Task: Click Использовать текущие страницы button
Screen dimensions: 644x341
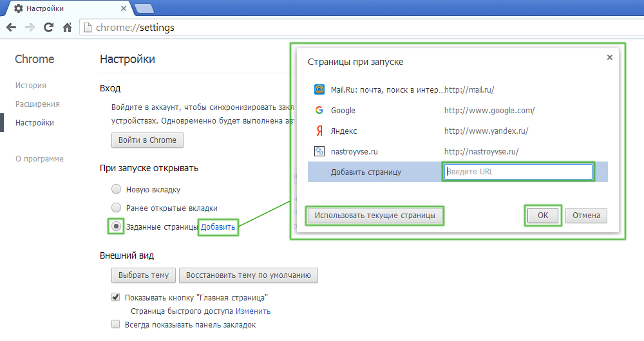Action: pyautogui.click(x=375, y=216)
